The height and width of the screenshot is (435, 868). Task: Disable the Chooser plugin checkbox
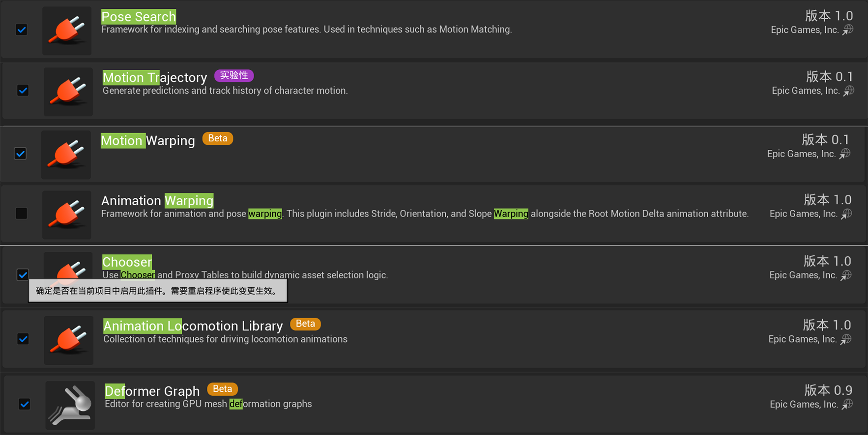[x=23, y=274]
